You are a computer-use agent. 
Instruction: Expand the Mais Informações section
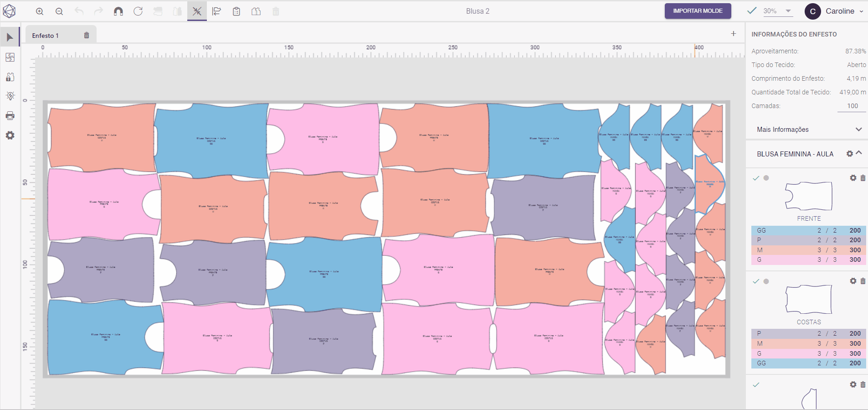[809, 130]
